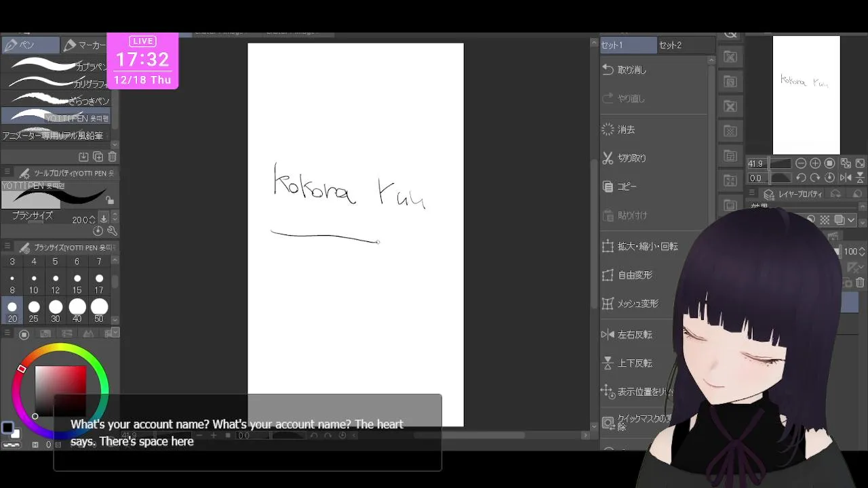Open brush size dynamics settings button

click(x=104, y=218)
